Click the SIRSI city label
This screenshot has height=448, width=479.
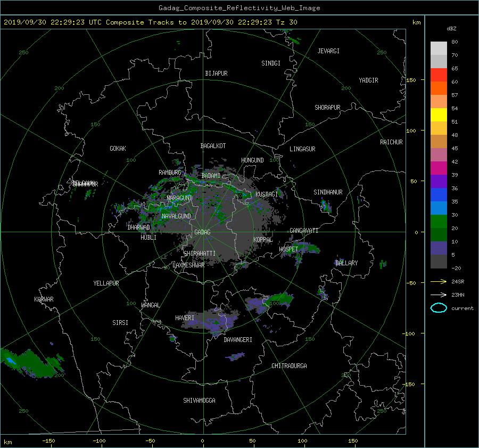[120, 323]
